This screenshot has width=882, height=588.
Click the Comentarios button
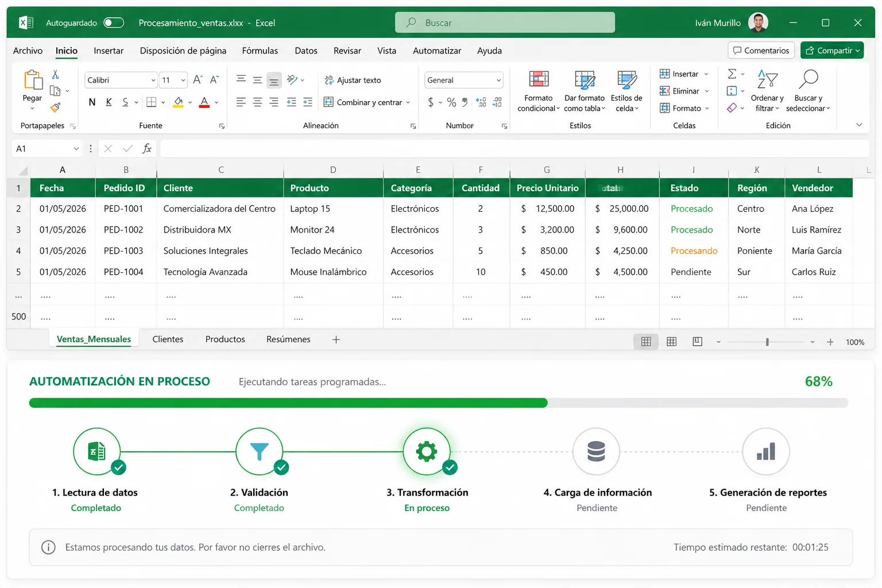(x=761, y=51)
